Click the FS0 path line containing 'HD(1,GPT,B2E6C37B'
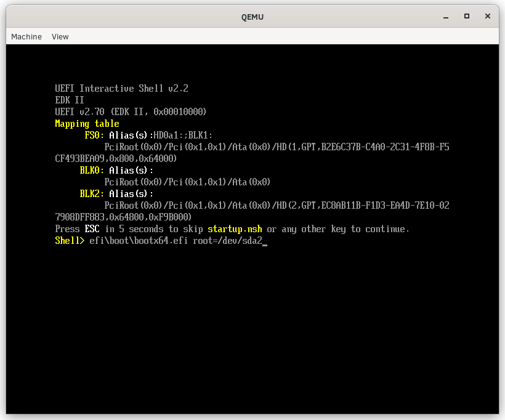This screenshot has height=420, width=505. point(277,147)
